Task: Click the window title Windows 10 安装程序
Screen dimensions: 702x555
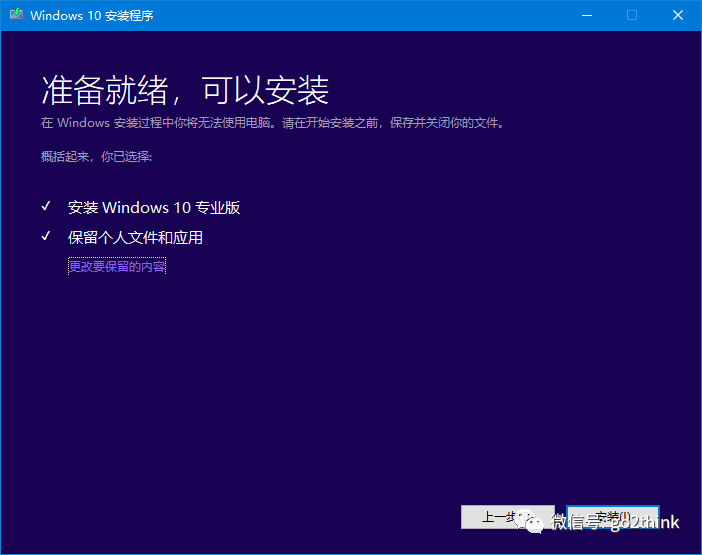Action: pyautogui.click(x=92, y=15)
